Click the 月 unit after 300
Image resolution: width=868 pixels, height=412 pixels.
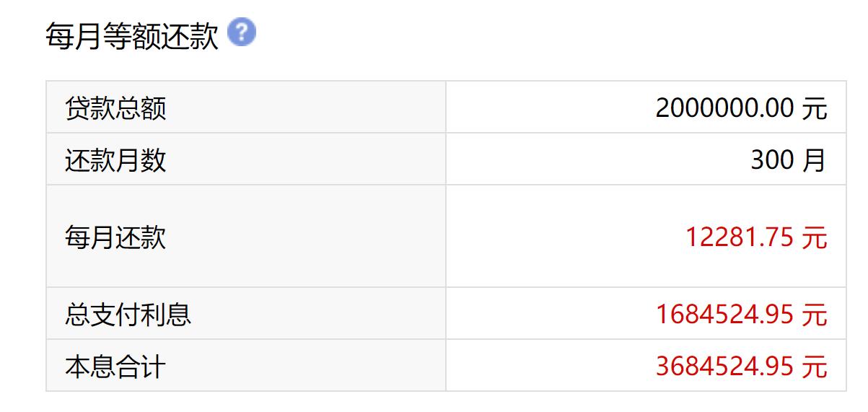pyautogui.click(x=815, y=159)
